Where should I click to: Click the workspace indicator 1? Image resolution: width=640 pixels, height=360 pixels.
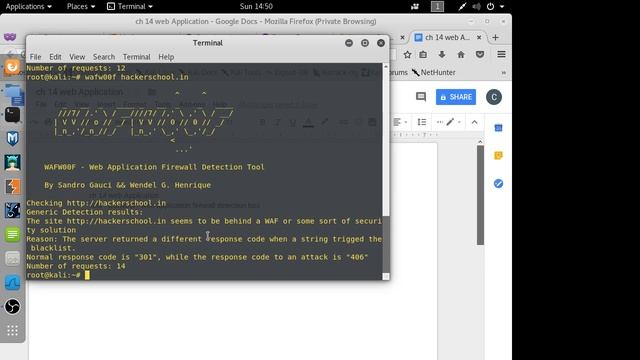437,7
